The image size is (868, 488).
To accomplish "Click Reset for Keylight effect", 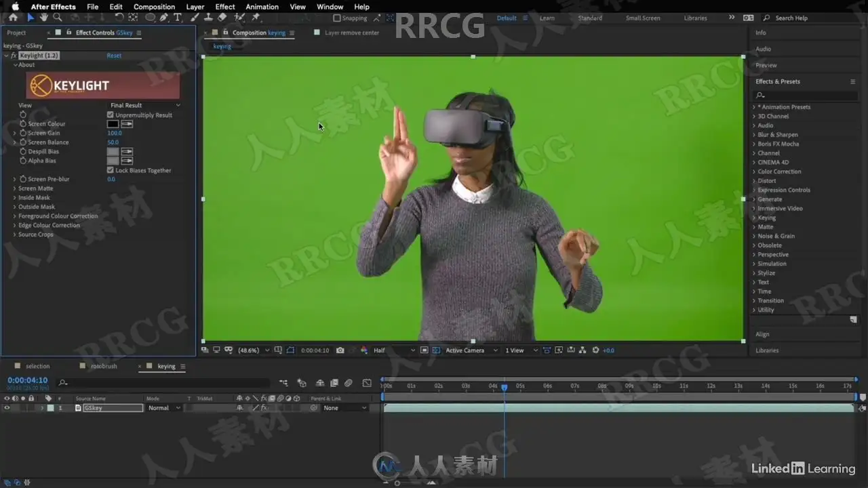I will click(114, 56).
